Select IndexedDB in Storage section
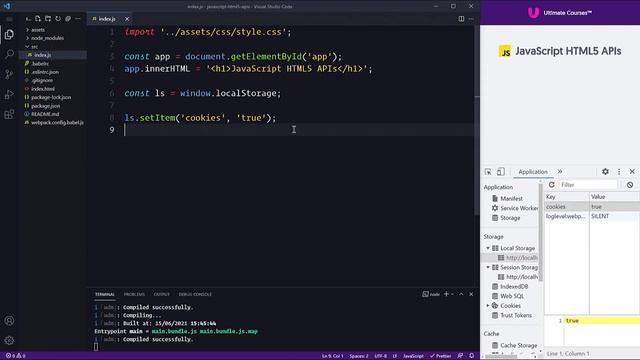The height and width of the screenshot is (360, 640). click(x=514, y=287)
